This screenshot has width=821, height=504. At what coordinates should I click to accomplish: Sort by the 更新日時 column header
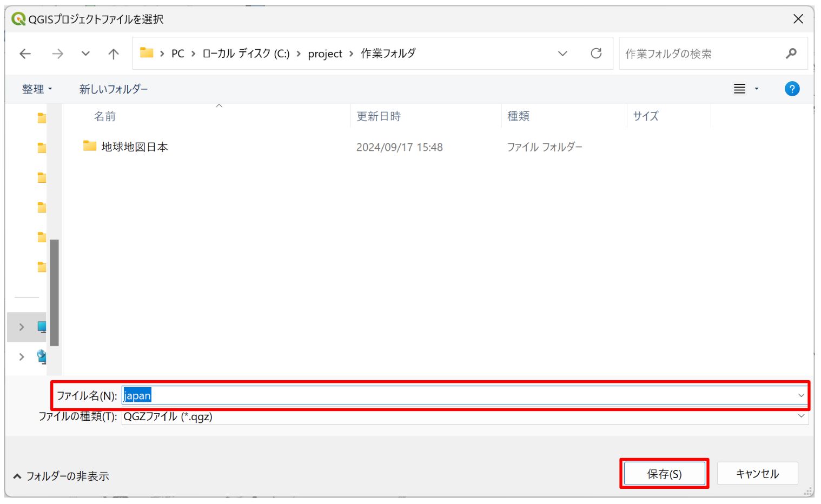coord(379,116)
